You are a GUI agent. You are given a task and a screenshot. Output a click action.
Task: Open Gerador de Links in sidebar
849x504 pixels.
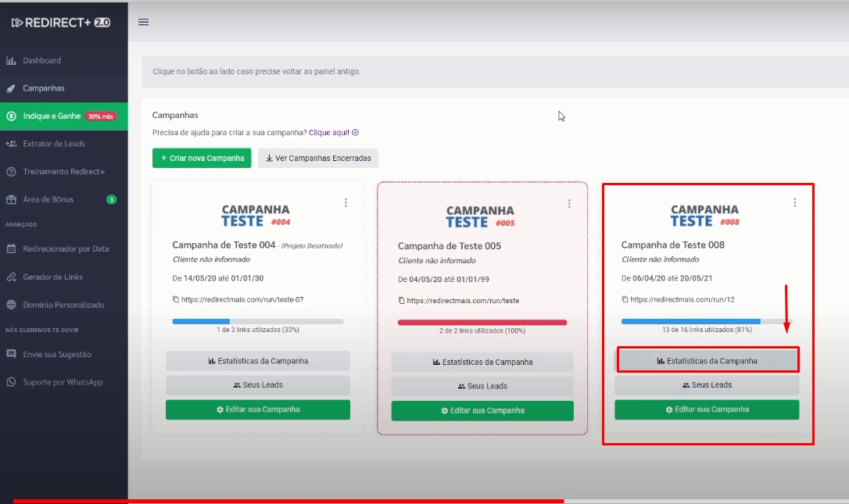pos(52,277)
